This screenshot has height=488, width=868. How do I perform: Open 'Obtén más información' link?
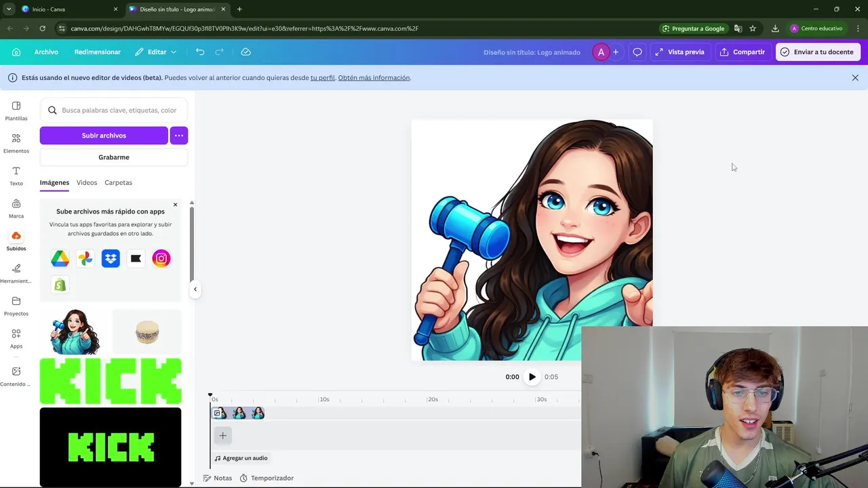tap(374, 78)
